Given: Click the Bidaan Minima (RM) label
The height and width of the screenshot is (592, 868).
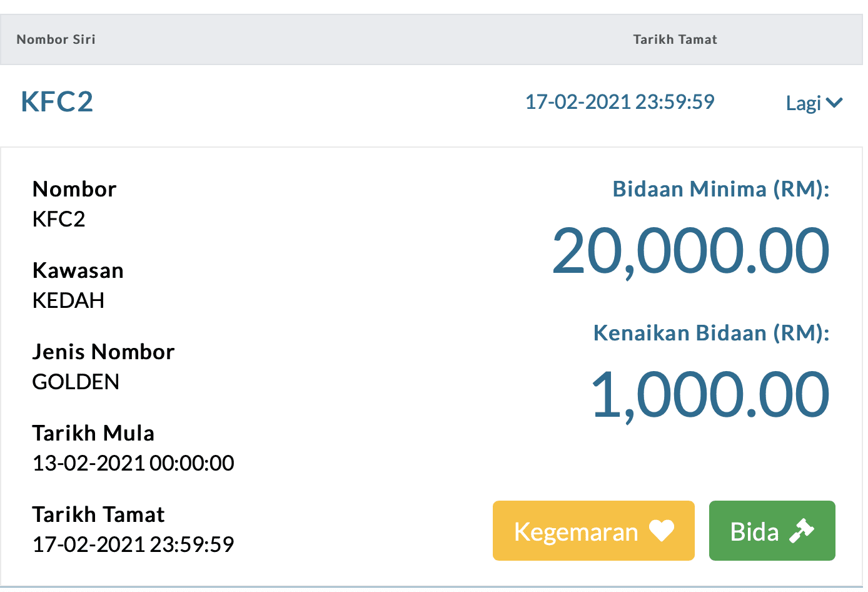Looking at the screenshot, I should (x=720, y=189).
